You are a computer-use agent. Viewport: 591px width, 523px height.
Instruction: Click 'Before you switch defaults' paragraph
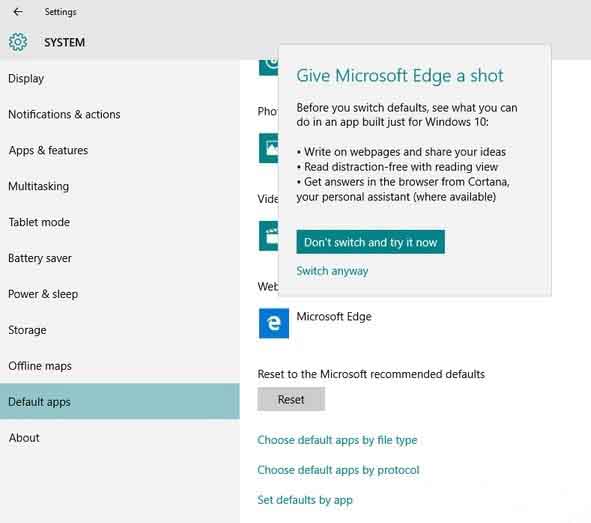coord(407,115)
